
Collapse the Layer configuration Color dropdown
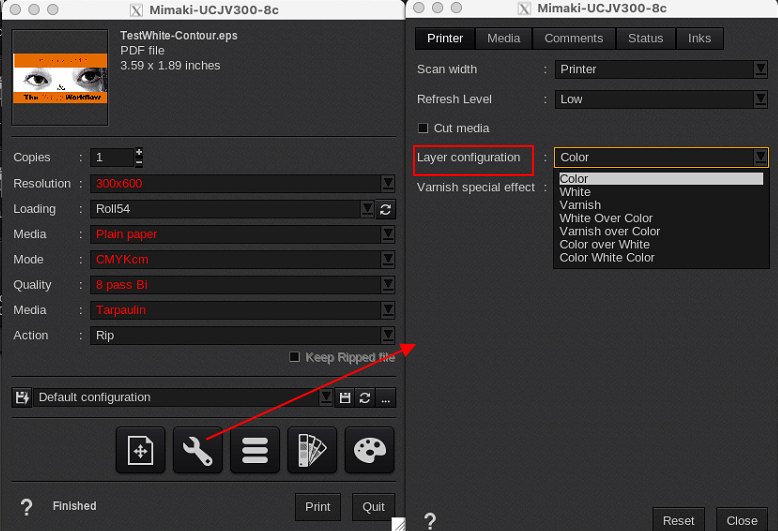[760, 157]
